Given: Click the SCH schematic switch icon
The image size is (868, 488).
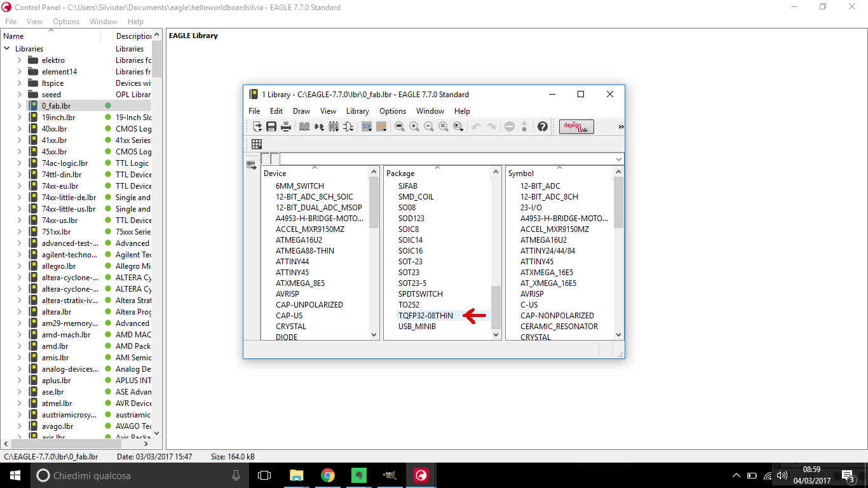Looking at the screenshot, I should [x=367, y=126].
